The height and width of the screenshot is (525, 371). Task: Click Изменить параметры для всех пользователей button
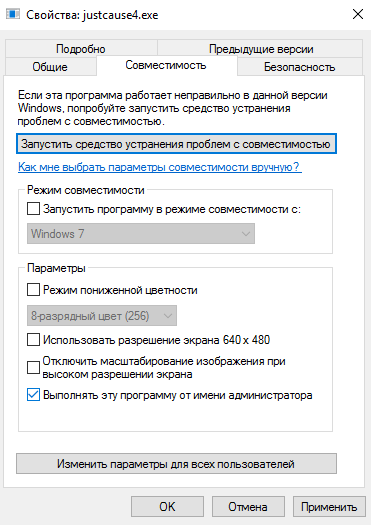[x=176, y=464]
